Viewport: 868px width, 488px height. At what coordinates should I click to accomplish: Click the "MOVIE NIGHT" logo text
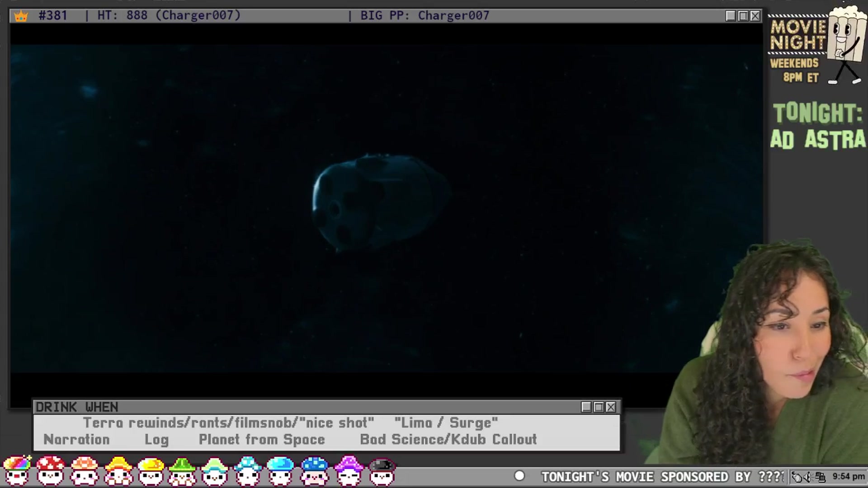798,35
